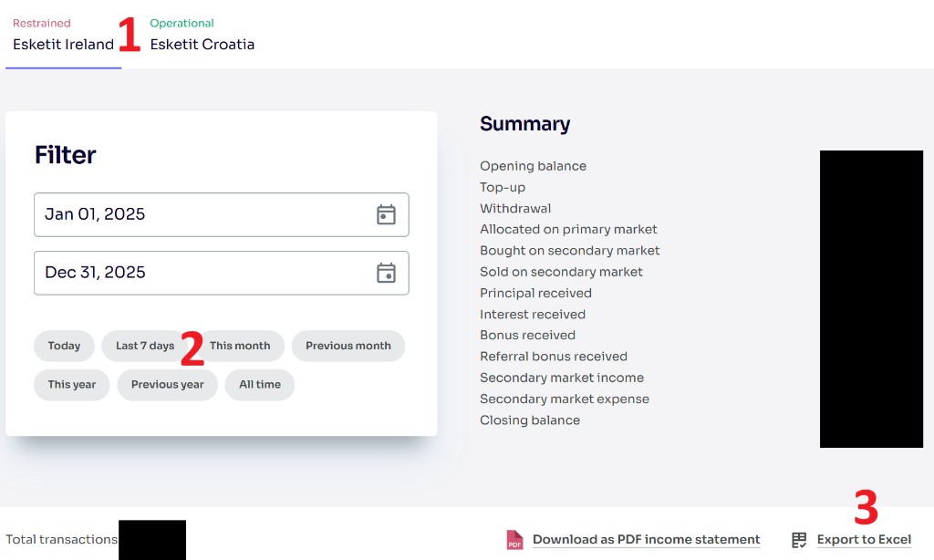The width and height of the screenshot is (934, 560).
Task: Filter by Previous month
Action: 348,346
